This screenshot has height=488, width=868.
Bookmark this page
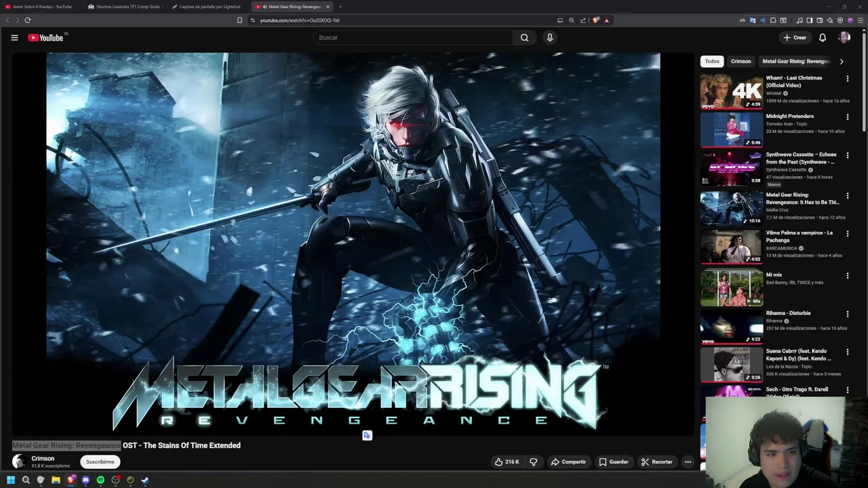click(239, 20)
